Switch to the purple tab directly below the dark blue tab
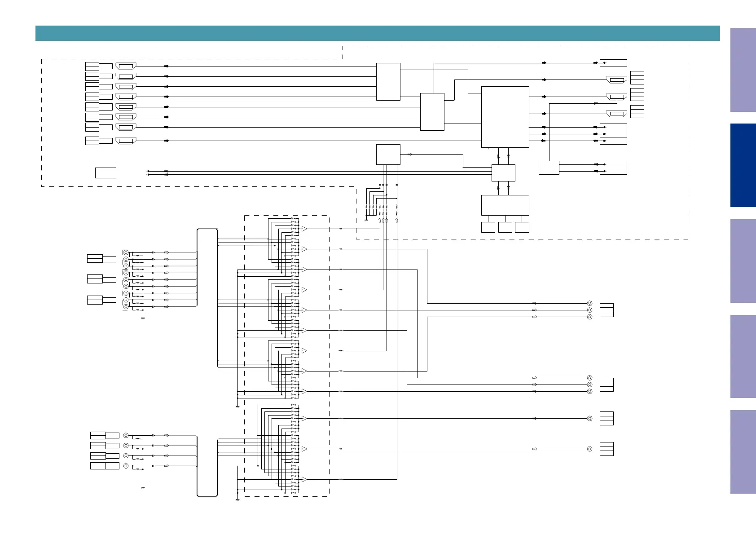This screenshot has height=535, width=756. click(743, 261)
